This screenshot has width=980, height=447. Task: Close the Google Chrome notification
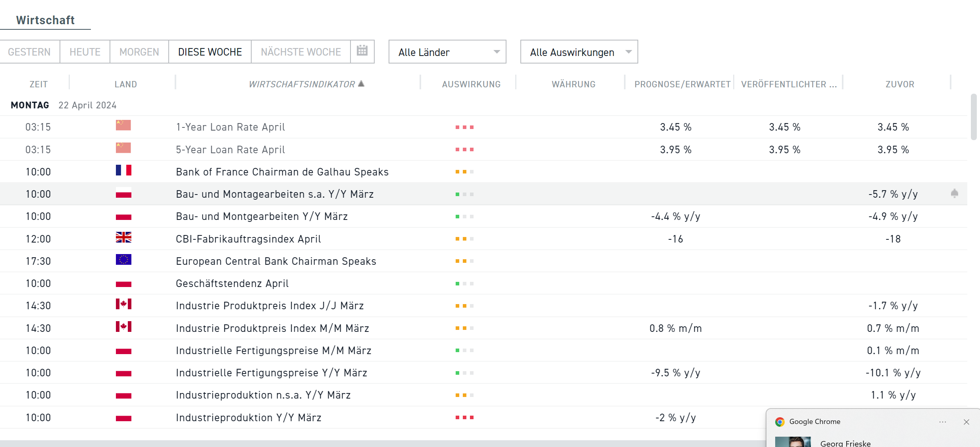[967, 422]
